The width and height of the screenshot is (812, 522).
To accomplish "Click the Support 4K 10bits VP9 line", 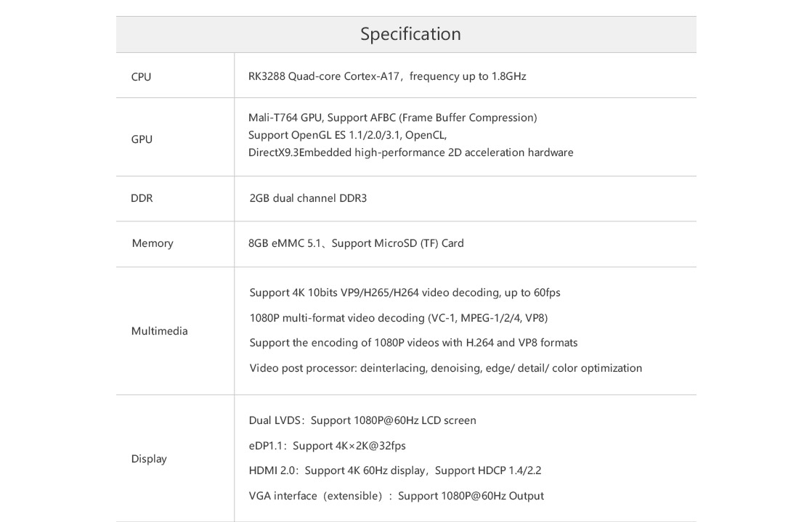I will (405, 293).
